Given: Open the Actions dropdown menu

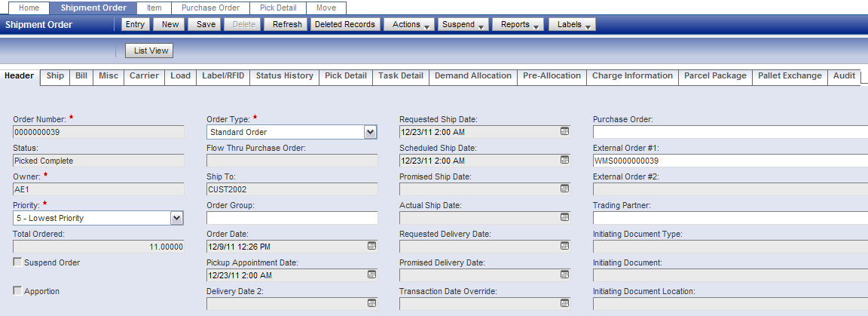Looking at the screenshot, I should click(x=409, y=24).
